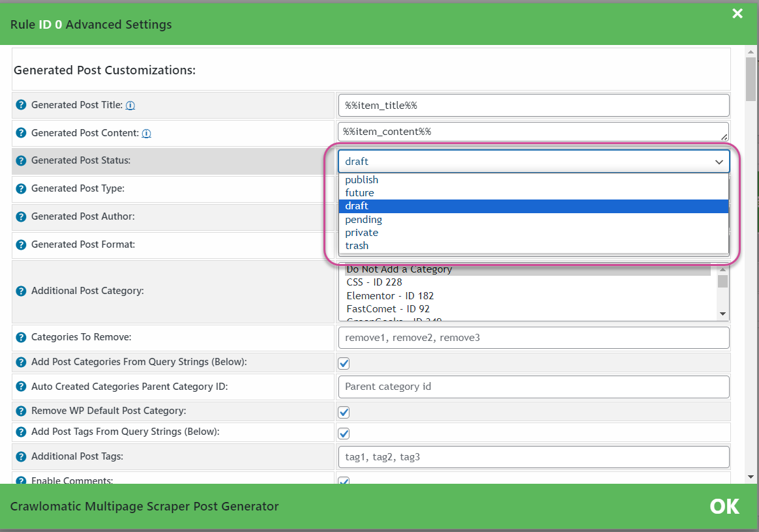759x532 pixels.
Task: Focus the Categories To Remove field
Action: pyautogui.click(x=533, y=338)
